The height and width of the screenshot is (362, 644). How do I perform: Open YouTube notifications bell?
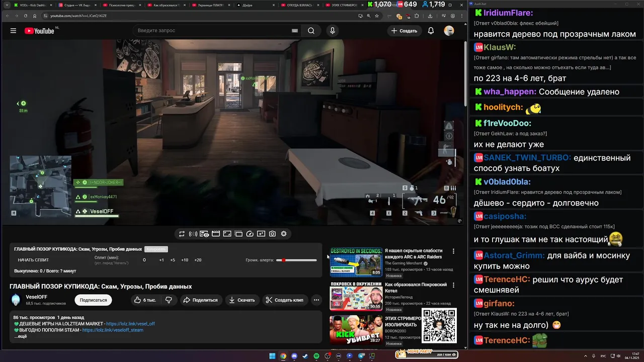[x=431, y=31]
